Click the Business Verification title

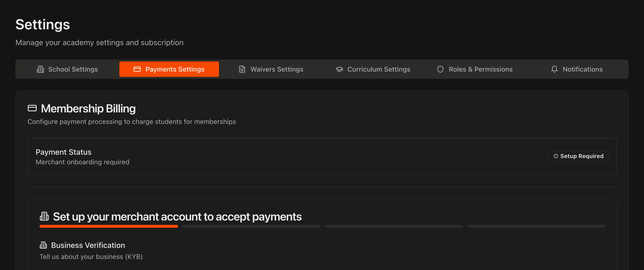(x=88, y=245)
